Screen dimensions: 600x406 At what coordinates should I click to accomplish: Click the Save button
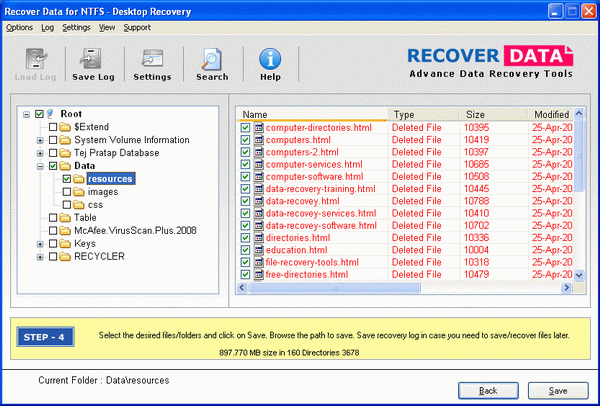click(558, 391)
